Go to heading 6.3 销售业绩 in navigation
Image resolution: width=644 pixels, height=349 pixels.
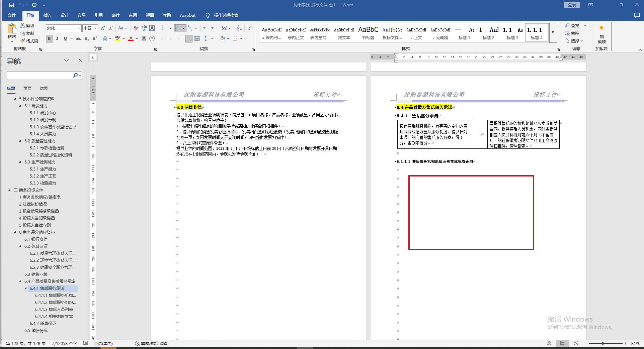[36, 274]
